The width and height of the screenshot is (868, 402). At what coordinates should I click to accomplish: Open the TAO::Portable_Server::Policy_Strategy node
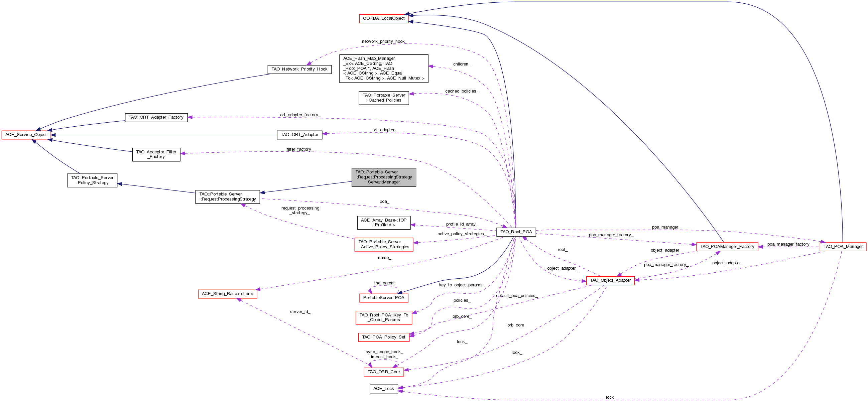pos(92,180)
